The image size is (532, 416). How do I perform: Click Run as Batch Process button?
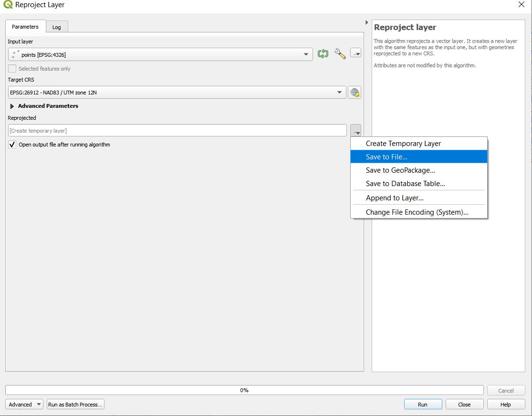tap(75, 405)
